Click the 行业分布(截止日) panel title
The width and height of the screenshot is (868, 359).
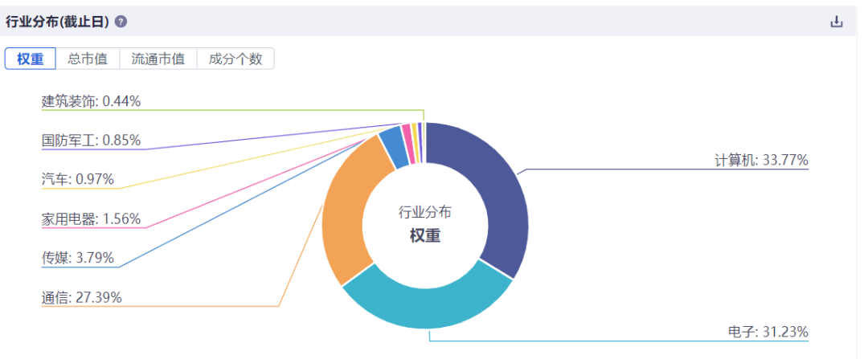click(x=57, y=22)
